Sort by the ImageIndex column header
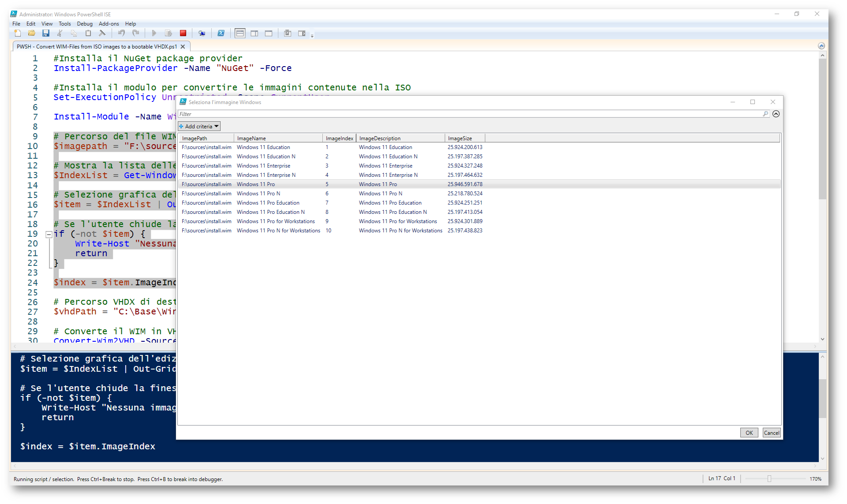This screenshot has width=847, height=504. [339, 138]
